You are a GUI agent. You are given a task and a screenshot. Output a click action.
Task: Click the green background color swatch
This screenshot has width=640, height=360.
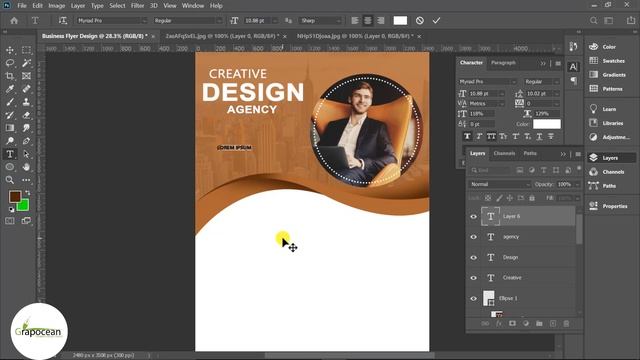pos(24,206)
